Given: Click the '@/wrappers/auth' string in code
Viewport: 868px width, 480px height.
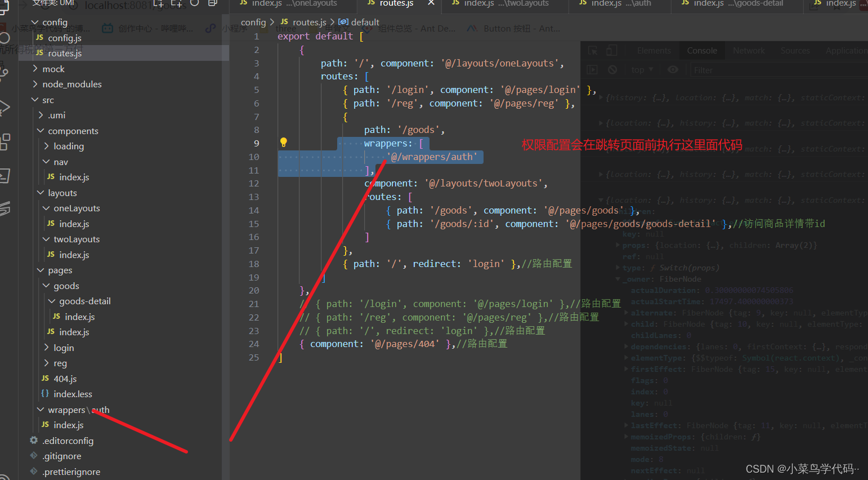Looking at the screenshot, I should [432, 157].
